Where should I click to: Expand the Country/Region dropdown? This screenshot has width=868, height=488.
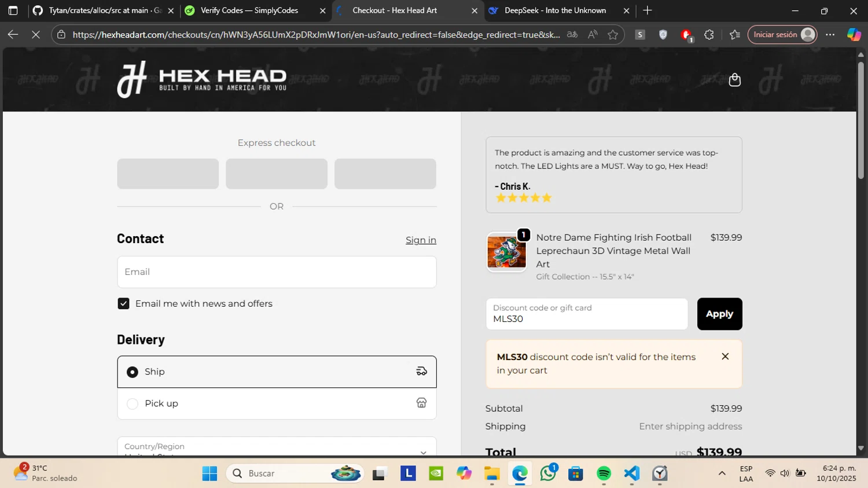(x=277, y=447)
